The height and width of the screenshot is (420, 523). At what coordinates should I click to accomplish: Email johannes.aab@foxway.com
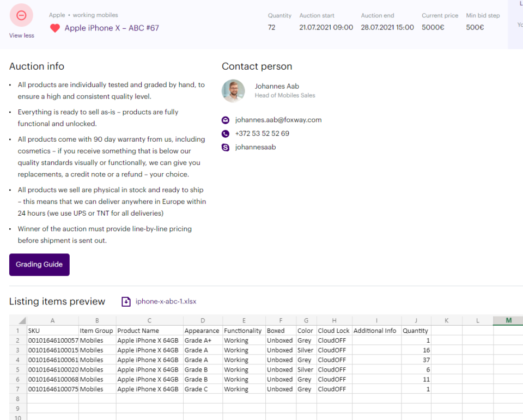278,120
